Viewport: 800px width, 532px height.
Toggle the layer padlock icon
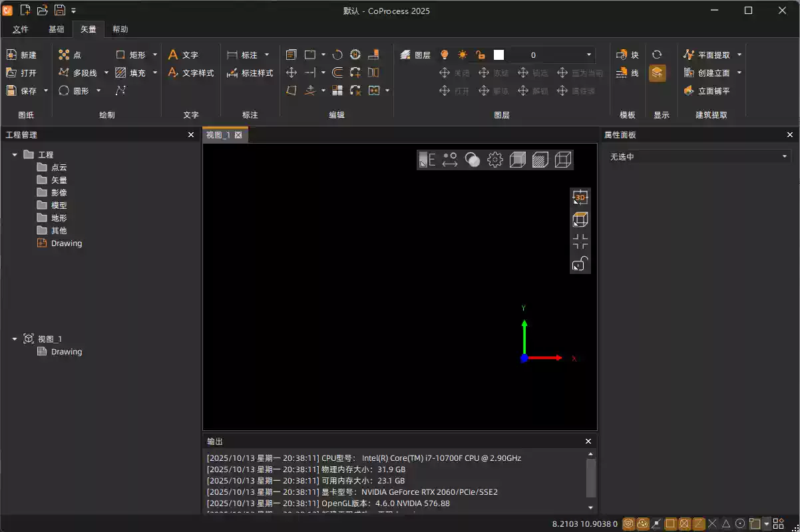pyautogui.click(x=481, y=55)
